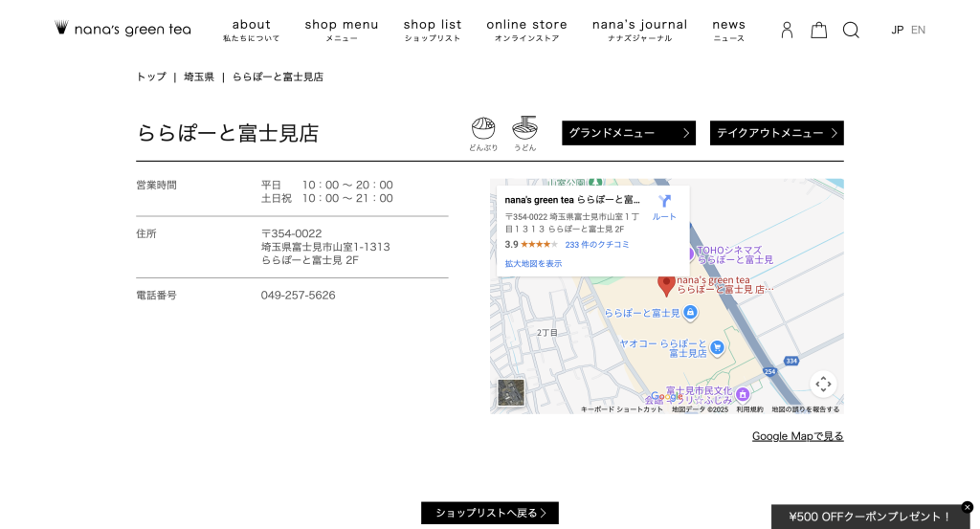
Task: Click route 334 shield on map
Action: tap(791, 361)
